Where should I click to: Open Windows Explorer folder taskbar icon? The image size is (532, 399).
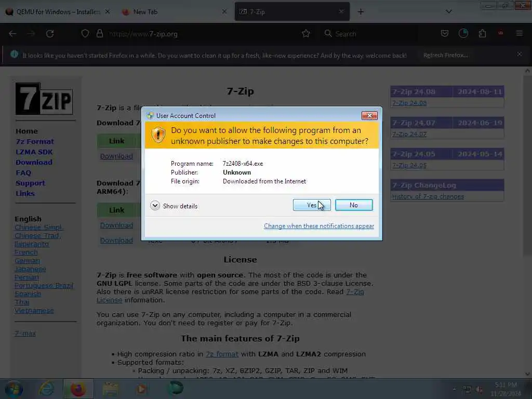point(110,389)
